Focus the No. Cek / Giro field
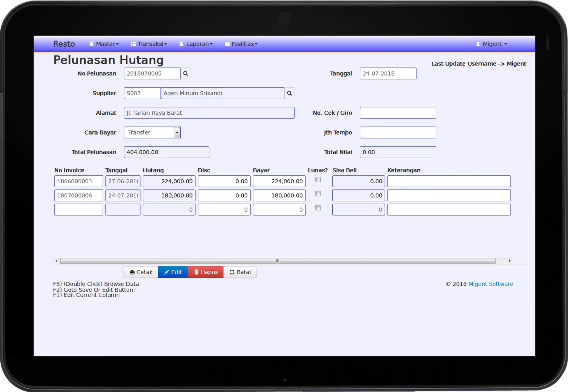Image resolution: width=569 pixels, height=392 pixels. coord(398,113)
